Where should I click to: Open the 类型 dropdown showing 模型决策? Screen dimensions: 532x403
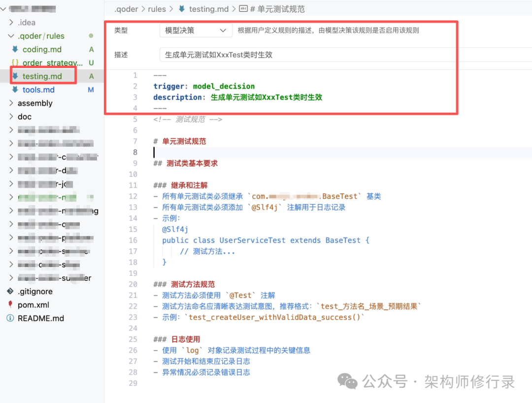point(196,31)
